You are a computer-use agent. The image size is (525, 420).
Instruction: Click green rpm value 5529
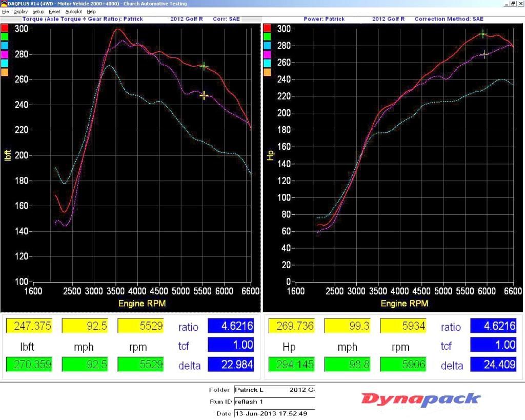(140, 364)
